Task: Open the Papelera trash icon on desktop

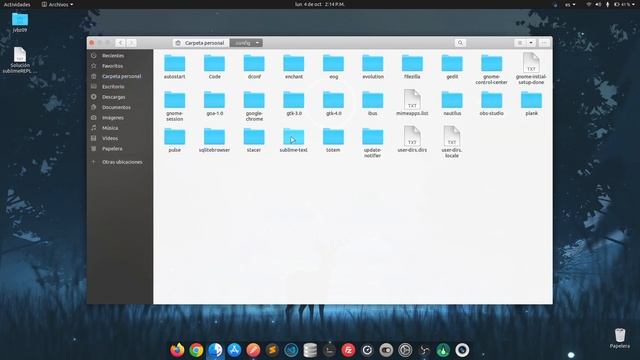Action: [620, 338]
